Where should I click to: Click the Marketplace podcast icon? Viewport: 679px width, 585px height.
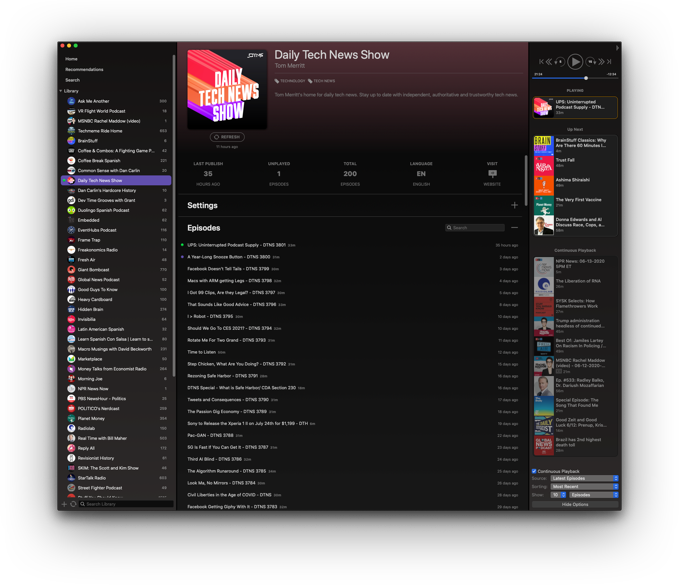coord(71,359)
